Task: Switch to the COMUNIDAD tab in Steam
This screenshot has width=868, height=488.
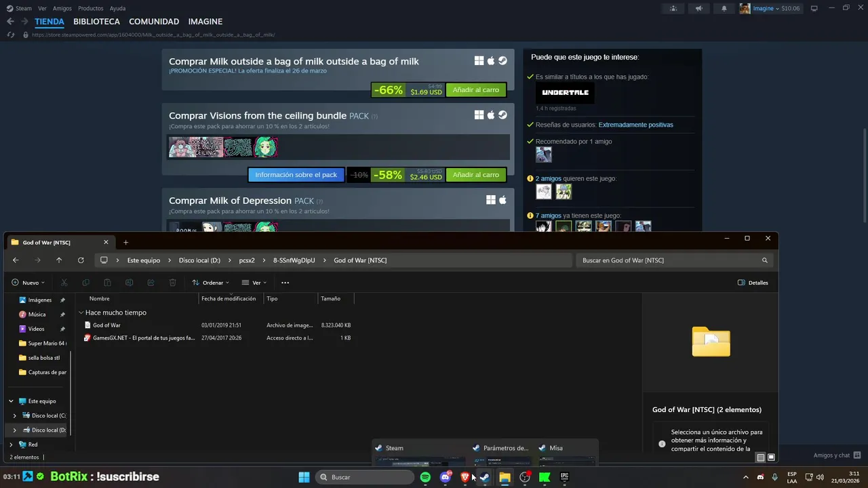Action: coord(154,22)
